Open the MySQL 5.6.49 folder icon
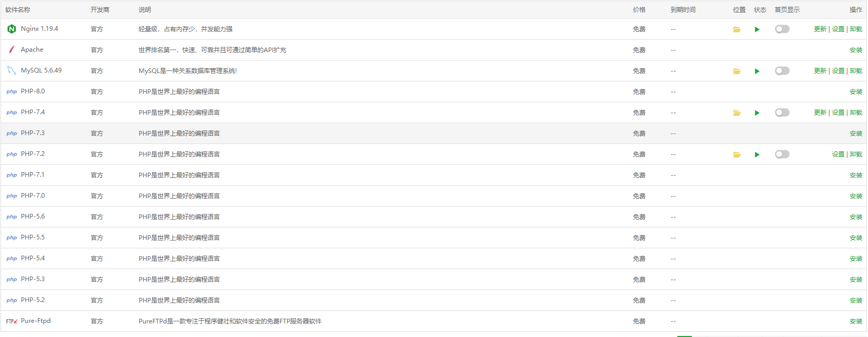Screen dimensions: 868x337 coord(737,71)
